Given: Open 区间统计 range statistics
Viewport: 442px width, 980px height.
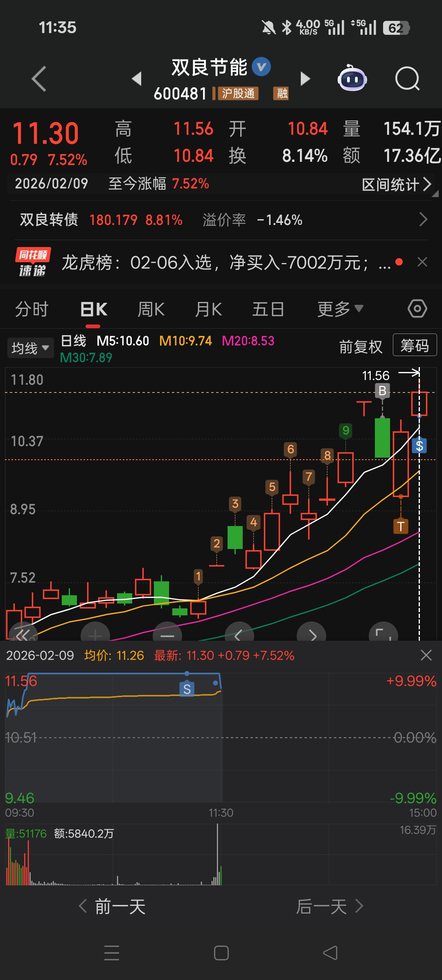Looking at the screenshot, I should tap(397, 184).
